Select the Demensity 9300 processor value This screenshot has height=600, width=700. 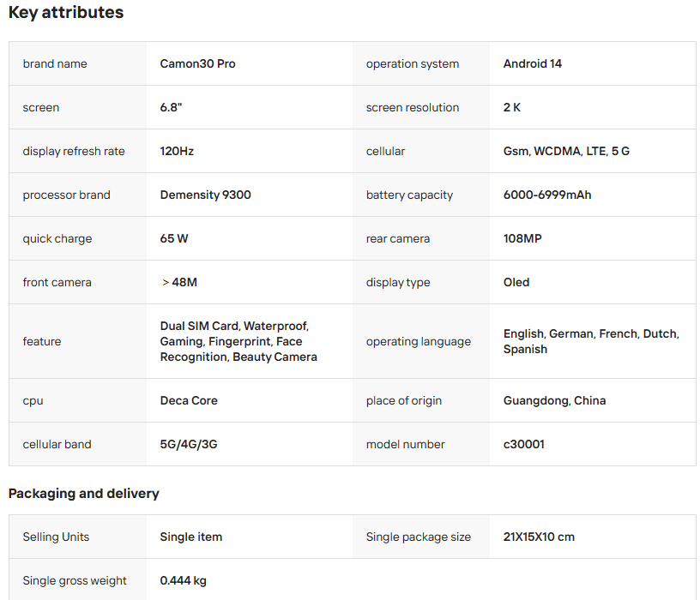205,195
